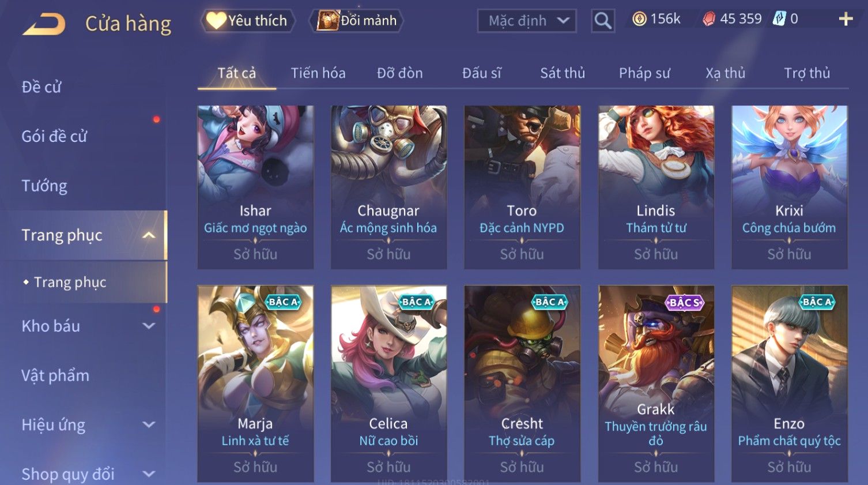Switch to the Sát thủ tab
This screenshot has height=485, width=868.
tap(563, 73)
